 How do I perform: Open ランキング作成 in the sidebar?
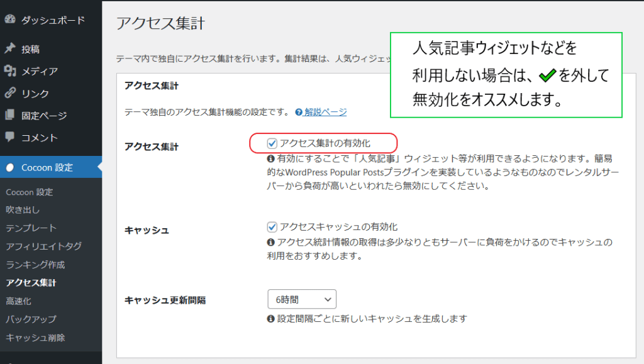(x=35, y=265)
